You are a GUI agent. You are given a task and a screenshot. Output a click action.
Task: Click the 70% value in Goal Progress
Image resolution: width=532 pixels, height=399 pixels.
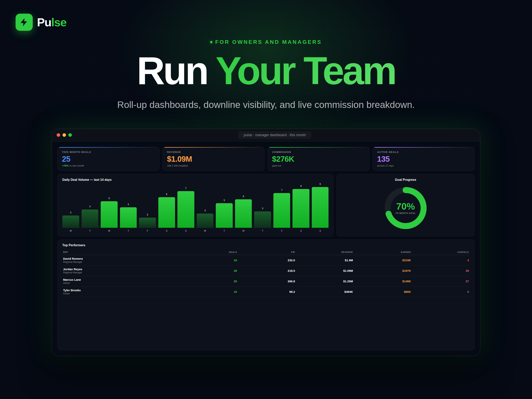point(405,207)
